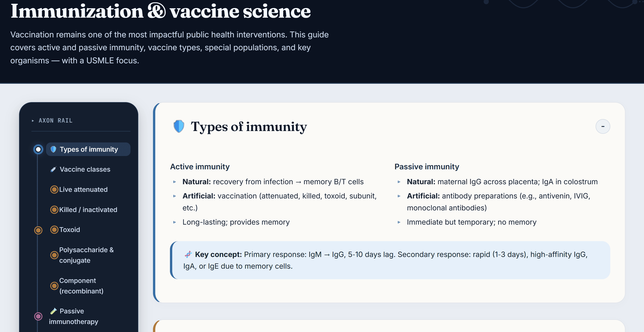Click the DNA icon in the Key concept box
This screenshot has height=332, width=644.
click(x=188, y=254)
